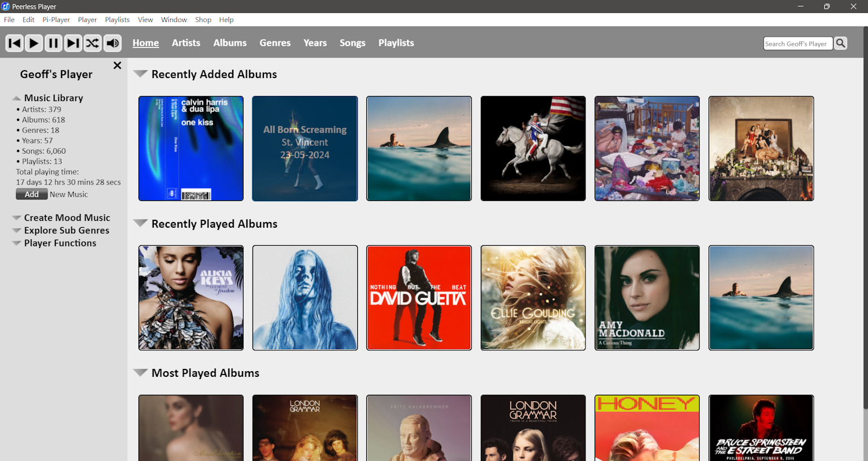Start playback with the Play button
The width and height of the screenshot is (868, 461).
point(34,43)
